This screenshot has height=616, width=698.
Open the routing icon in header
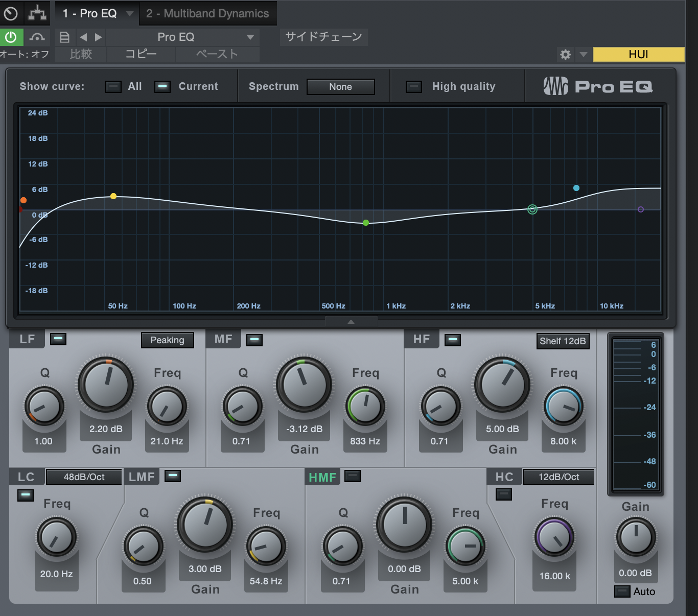(x=37, y=13)
